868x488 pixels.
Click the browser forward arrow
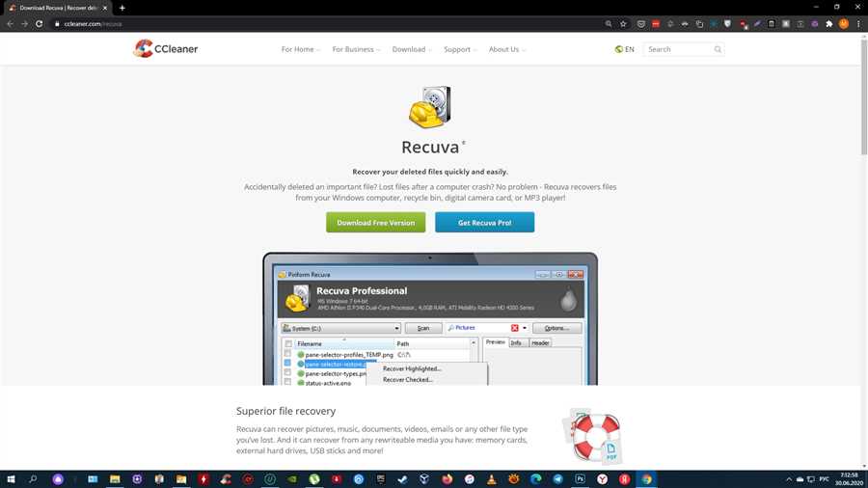coord(24,24)
